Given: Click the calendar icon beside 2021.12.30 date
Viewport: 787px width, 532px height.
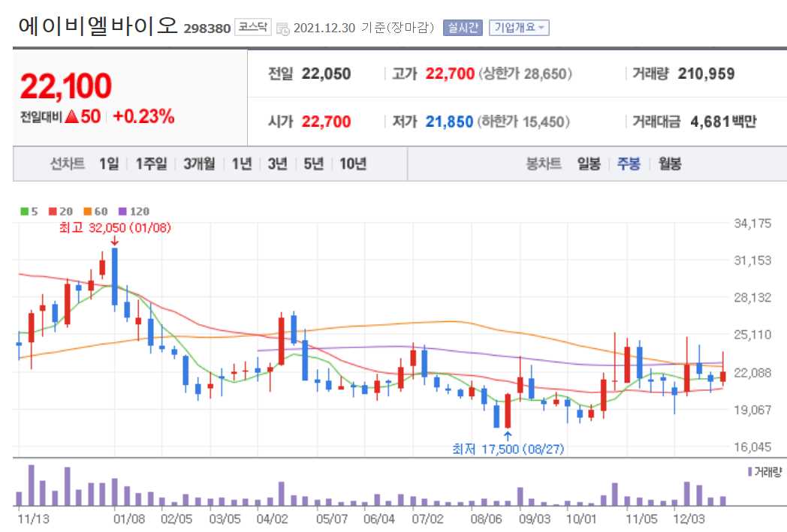Looking at the screenshot, I should click(283, 29).
